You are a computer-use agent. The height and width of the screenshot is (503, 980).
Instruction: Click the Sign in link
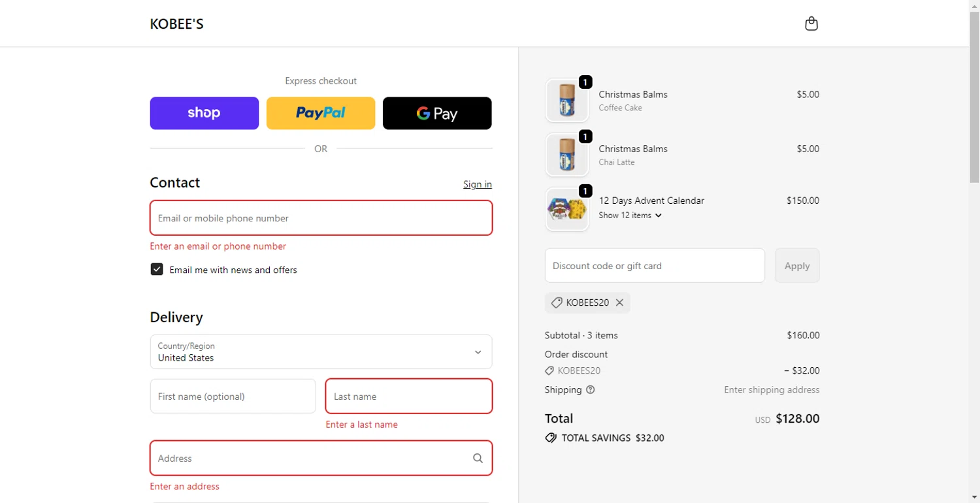pos(478,184)
